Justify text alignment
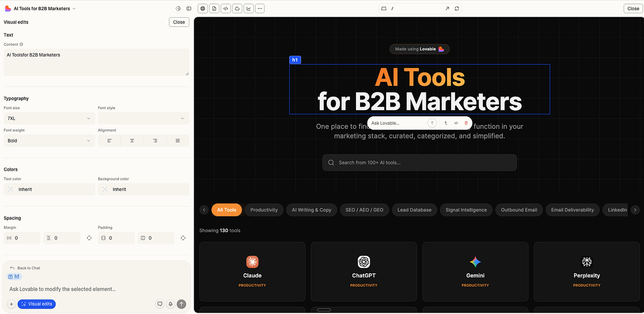Image resolution: width=644 pixels, height=314 pixels. 178,141
